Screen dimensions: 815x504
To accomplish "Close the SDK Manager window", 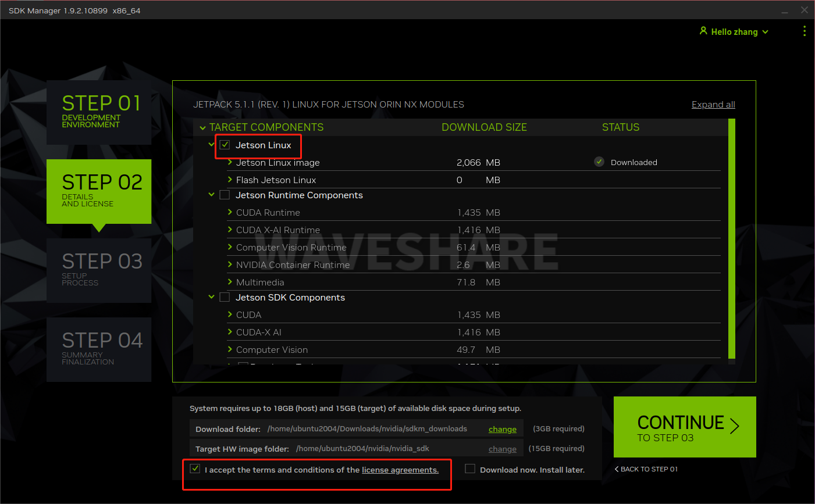I will tap(805, 10).
